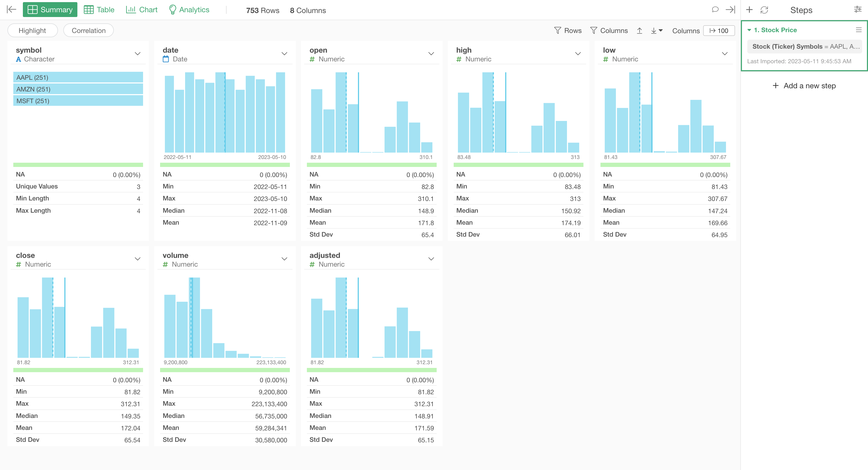This screenshot has width=868, height=470.
Task: Click the calendar Date type icon
Action: (166, 59)
